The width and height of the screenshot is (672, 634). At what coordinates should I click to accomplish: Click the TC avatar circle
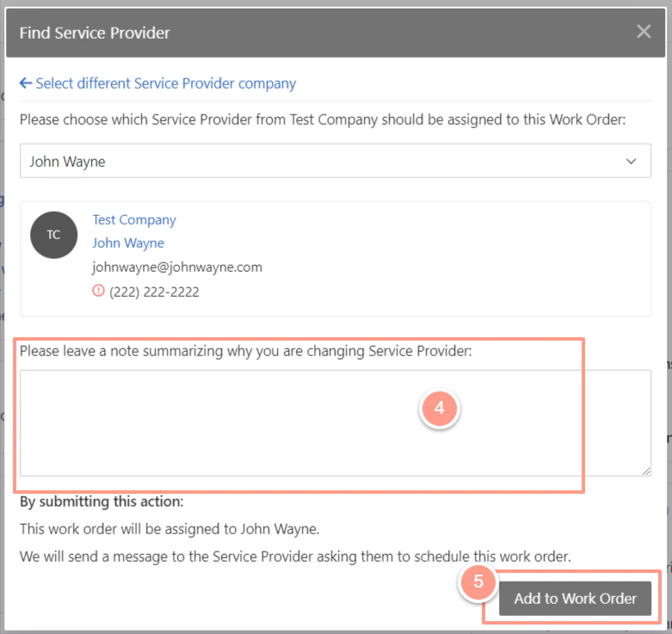point(53,235)
